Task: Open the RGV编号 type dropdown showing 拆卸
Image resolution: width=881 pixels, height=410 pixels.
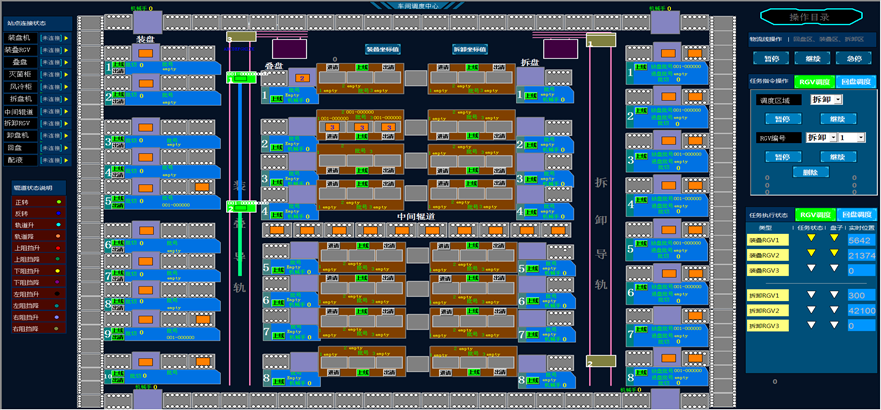Action: click(x=822, y=137)
